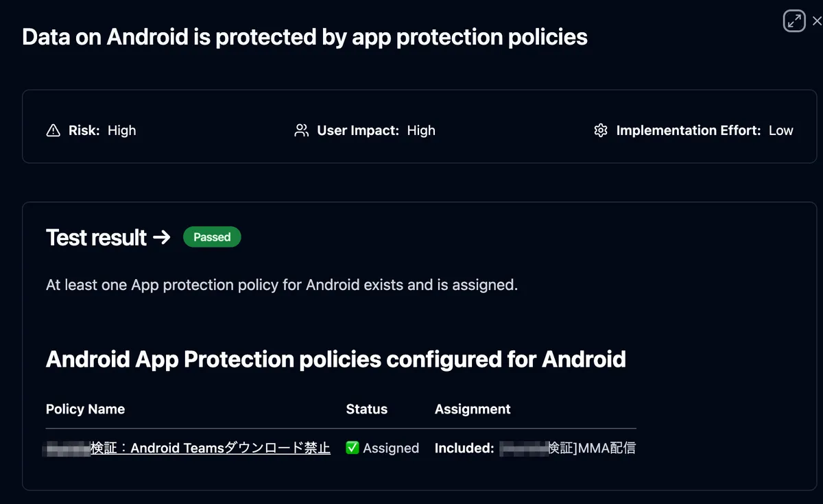Viewport: 823px width, 504px height.
Task: Click the Status column header
Action: click(366, 409)
